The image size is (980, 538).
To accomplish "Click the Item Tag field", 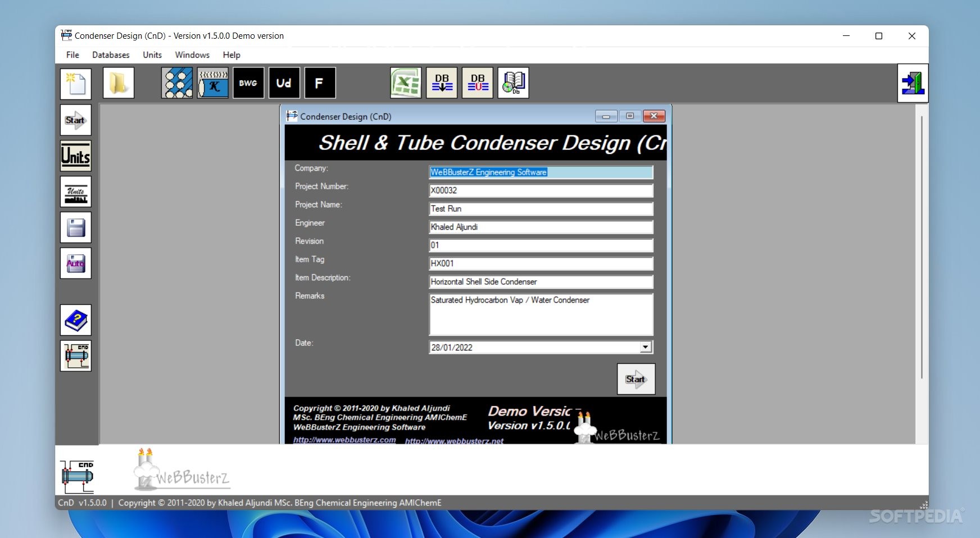I will click(x=541, y=263).
